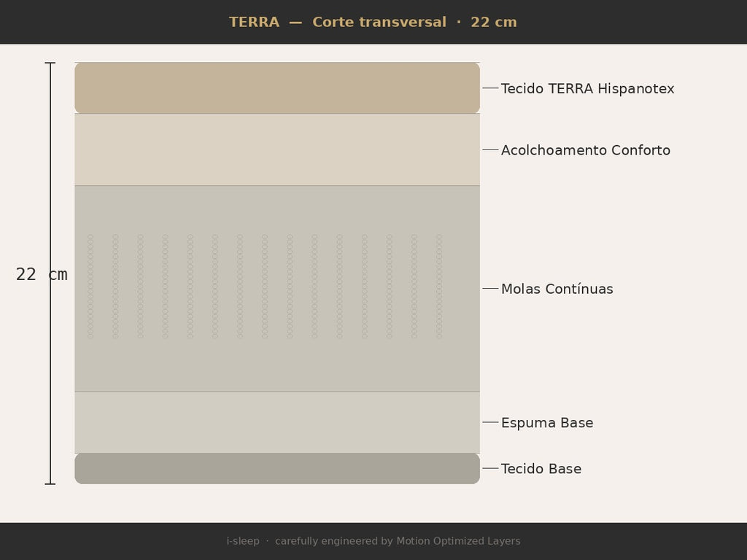Click the Molas Contínuas label
Viewport: 747px width, 560px height.
click(557, 289)
